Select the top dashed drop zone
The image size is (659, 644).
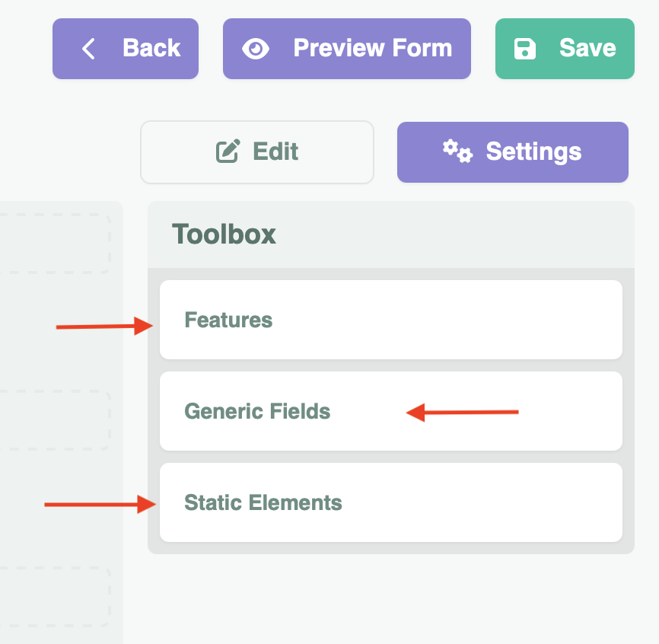point(53,244)
